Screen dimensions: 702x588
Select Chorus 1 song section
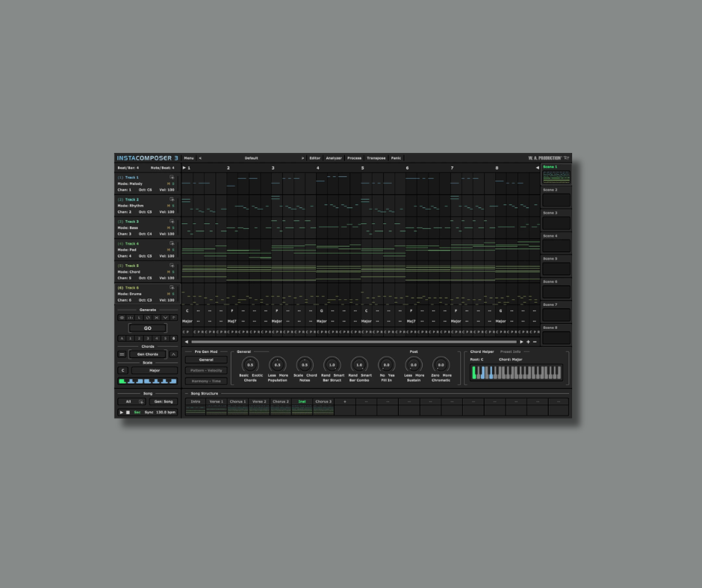click(238, 407)
